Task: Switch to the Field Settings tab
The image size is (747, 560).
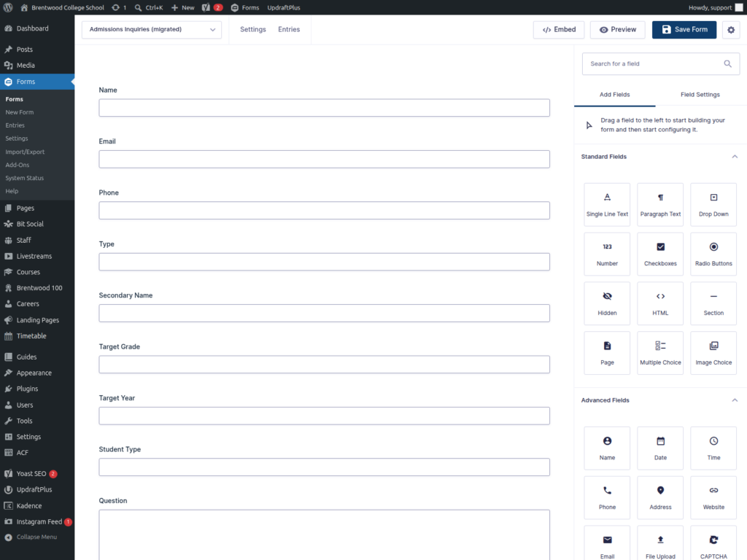Action: (700, 94)
